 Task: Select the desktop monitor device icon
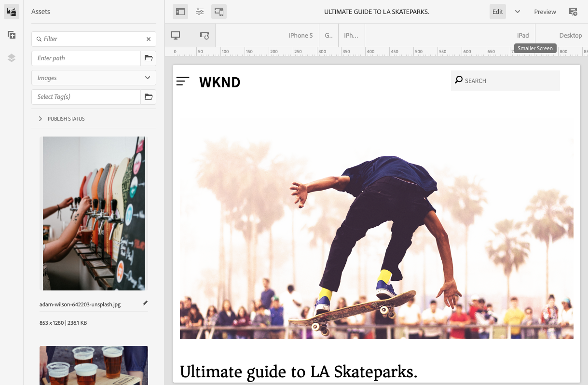pyautogui.click(x=176, y=35)
